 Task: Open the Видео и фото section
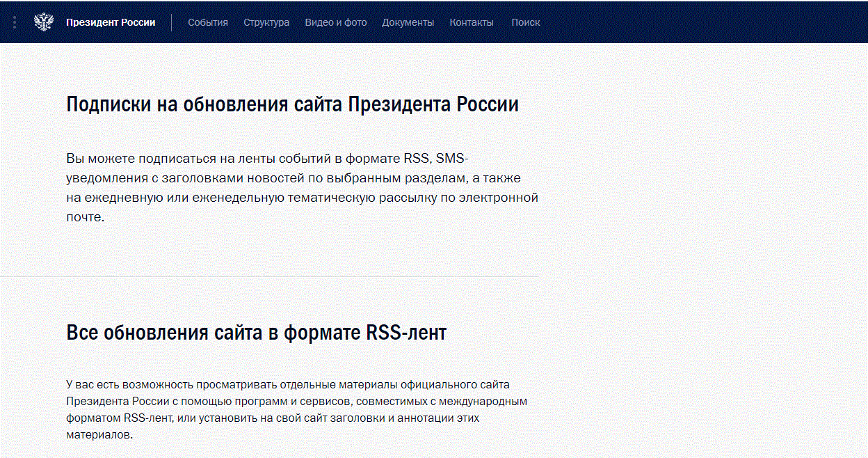pos(336,22)
